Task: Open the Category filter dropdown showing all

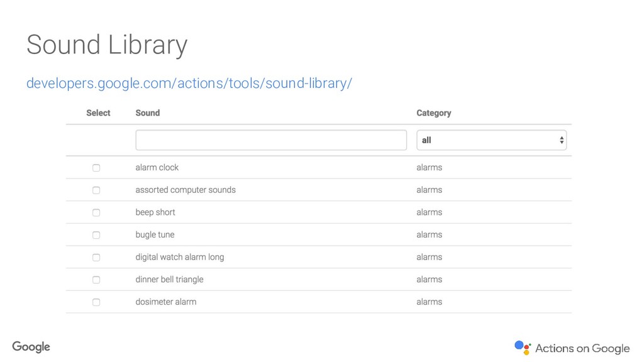Action: [x=492, y=140]
